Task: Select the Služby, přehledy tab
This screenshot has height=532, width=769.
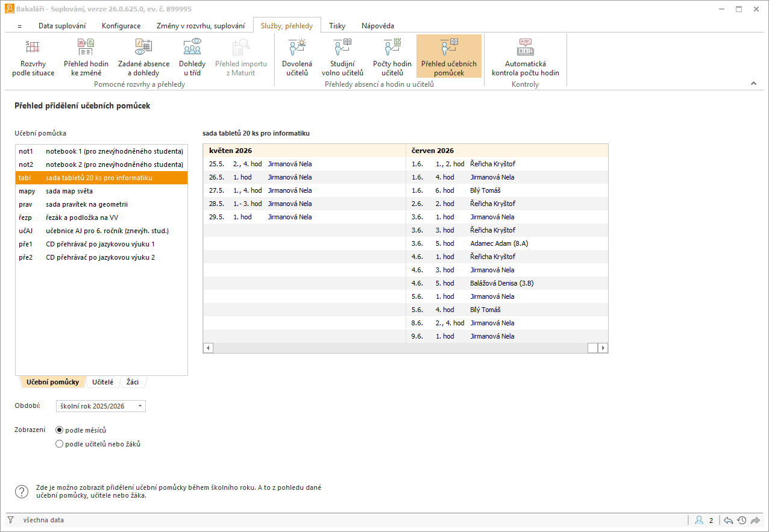Action: click(287, 26)
